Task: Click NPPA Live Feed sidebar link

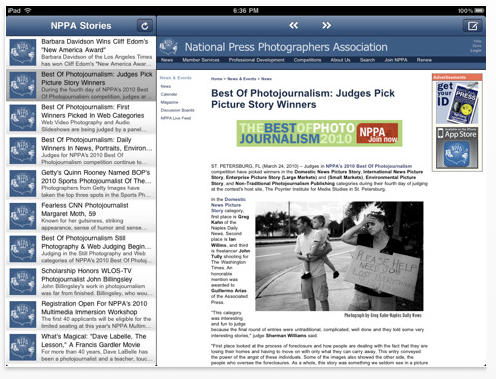Action: point(176,118)
